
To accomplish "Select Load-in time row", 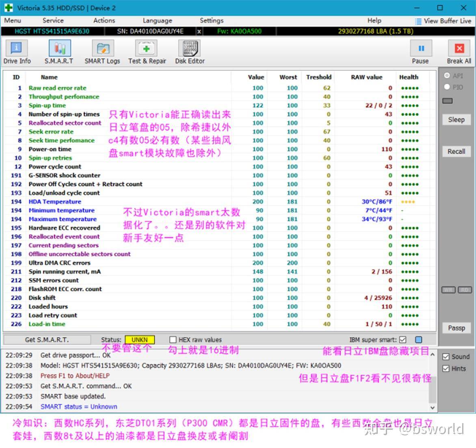I will (x=219, y=324).
